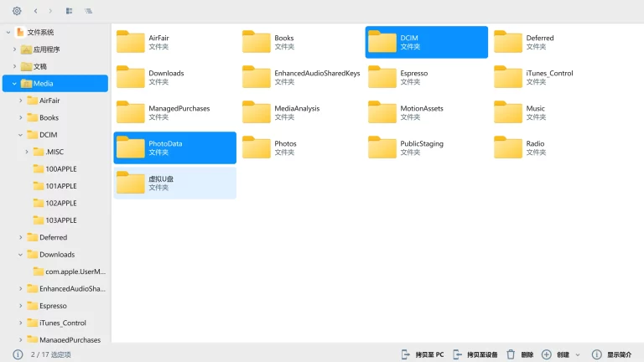Switch to the panel layout view icon

(x=69, y=11)
